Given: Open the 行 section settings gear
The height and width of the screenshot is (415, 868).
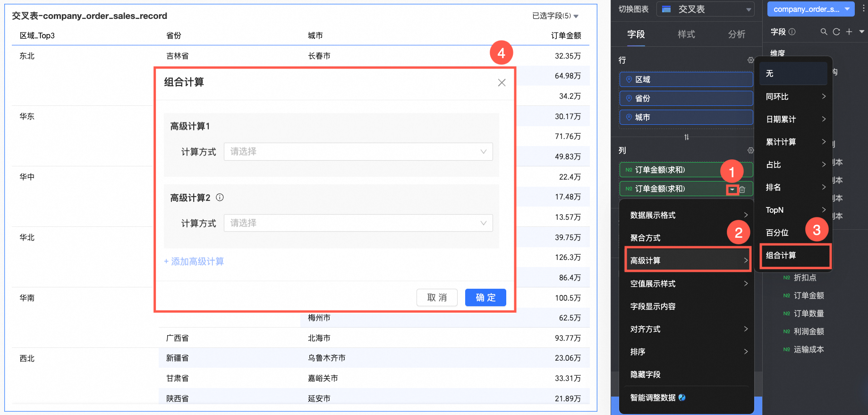Looking at the screenshot, I should 750,60.
